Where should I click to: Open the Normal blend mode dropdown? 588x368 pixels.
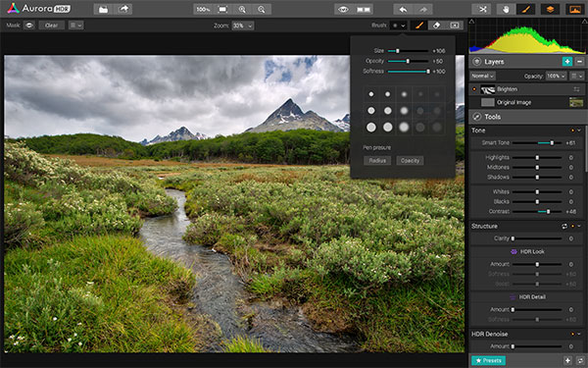[482, 76]
